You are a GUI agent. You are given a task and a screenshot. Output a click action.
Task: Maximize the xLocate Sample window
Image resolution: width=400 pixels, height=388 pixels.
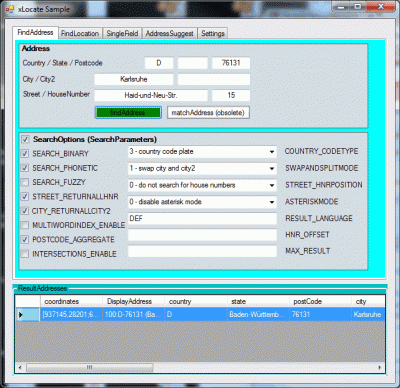[x=358, y=6]
